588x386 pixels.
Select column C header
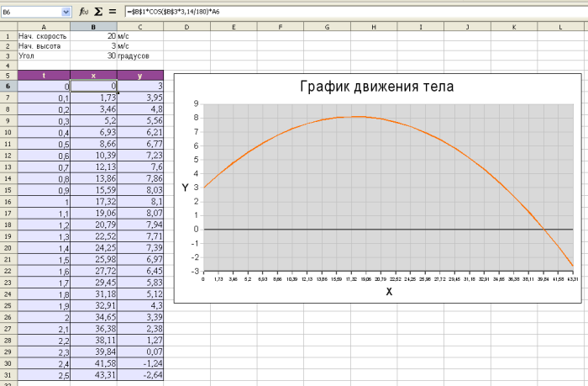pyautogui.click(x=140, y=27)
